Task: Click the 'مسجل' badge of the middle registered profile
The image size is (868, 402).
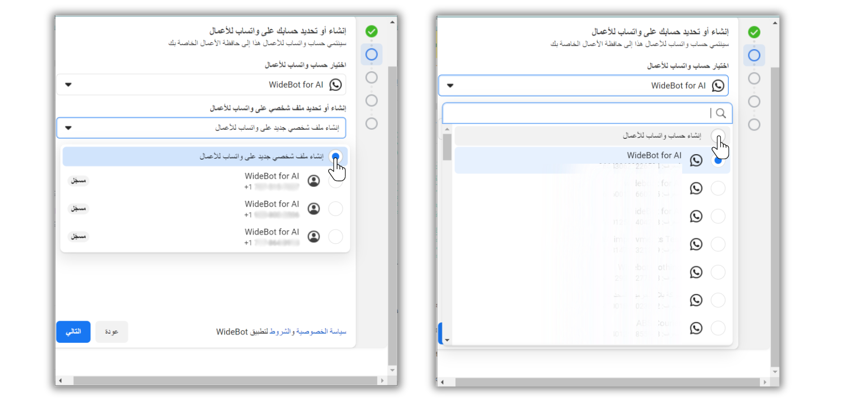Action: 79,208
